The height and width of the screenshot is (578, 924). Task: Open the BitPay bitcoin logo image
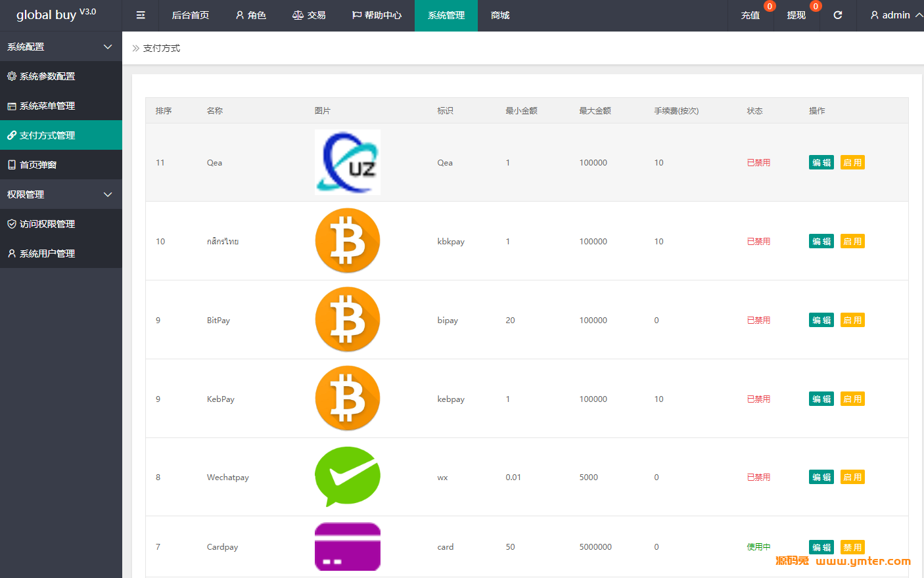[348, 320]
